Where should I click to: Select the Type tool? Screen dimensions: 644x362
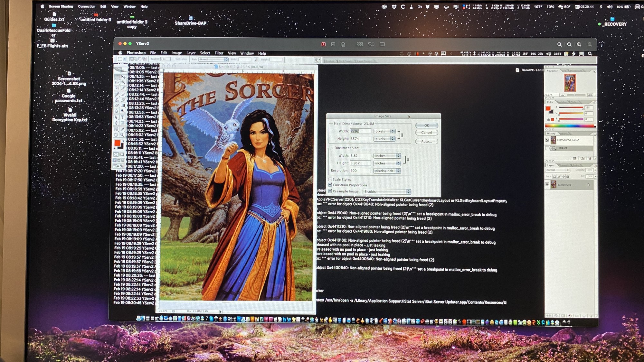point(123,117)
